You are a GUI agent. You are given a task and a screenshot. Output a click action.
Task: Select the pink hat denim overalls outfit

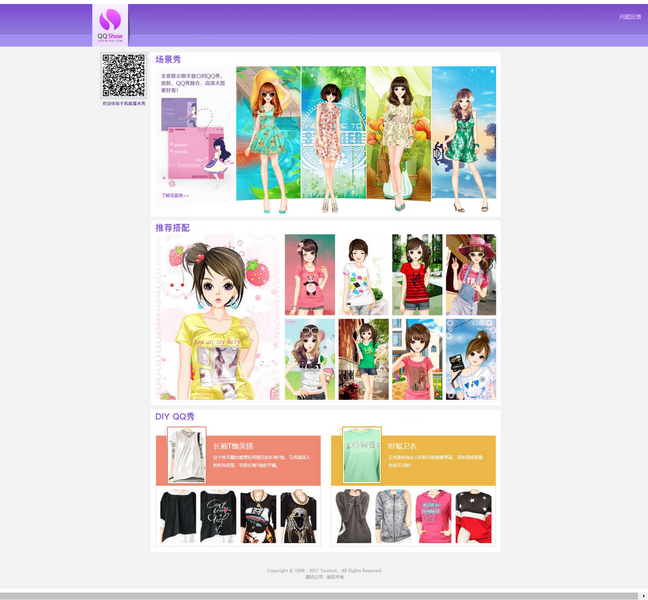click(x=471, y=275)
